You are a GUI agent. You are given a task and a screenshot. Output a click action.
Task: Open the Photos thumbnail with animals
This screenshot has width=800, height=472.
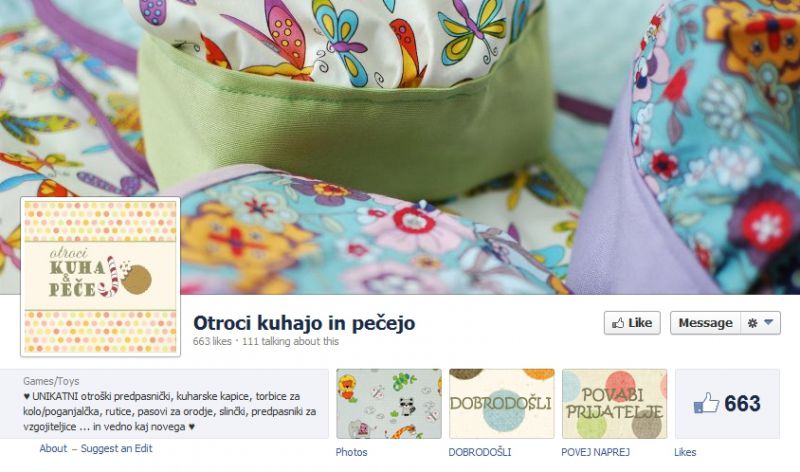(x=389, y=404)
